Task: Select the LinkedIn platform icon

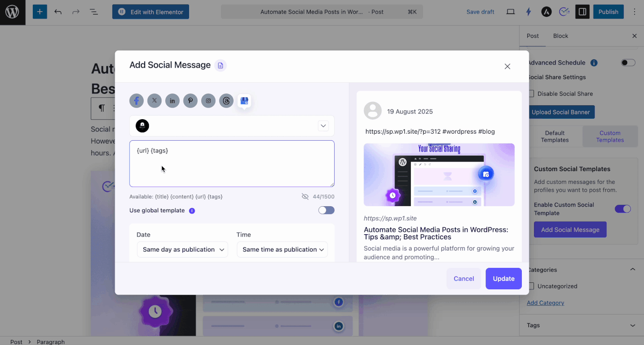Action: point(172,101)
